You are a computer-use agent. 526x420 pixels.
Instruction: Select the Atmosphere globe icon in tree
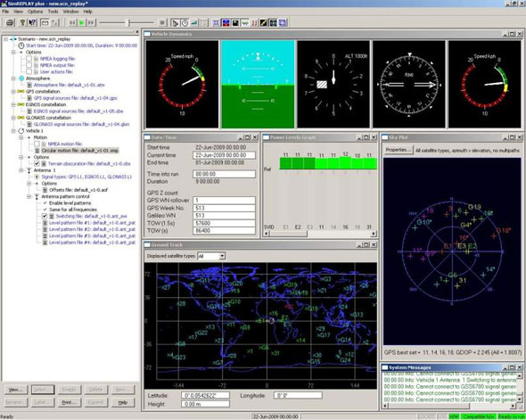[x=21, y=78]
